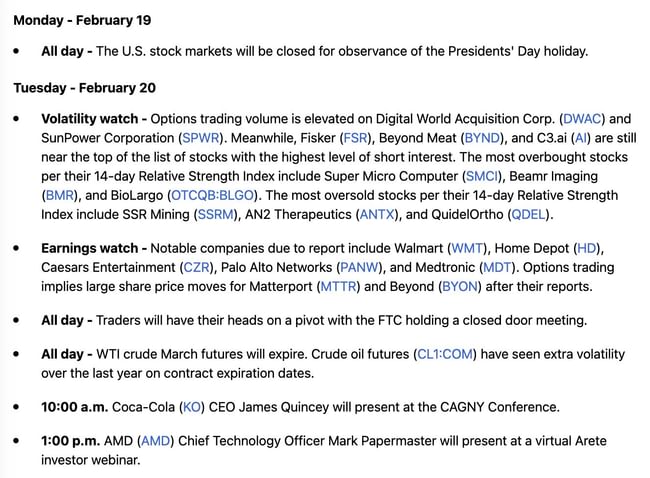
Task: Click Medtronic's MDT ticker link
Action: coord(496,267)
